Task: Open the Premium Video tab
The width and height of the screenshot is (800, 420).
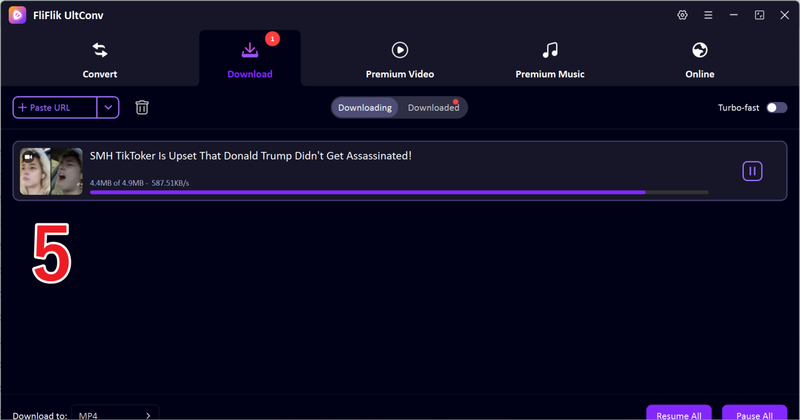Action: [x=399, y=60]
